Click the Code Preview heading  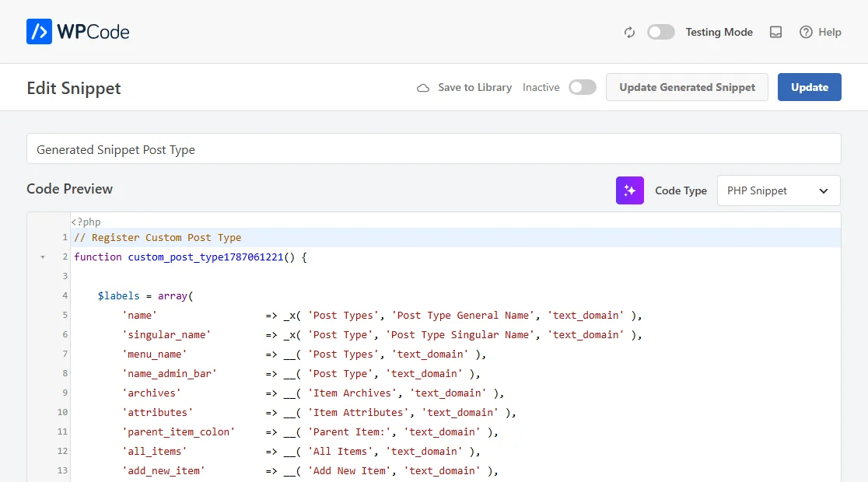[x=70, y=189]
